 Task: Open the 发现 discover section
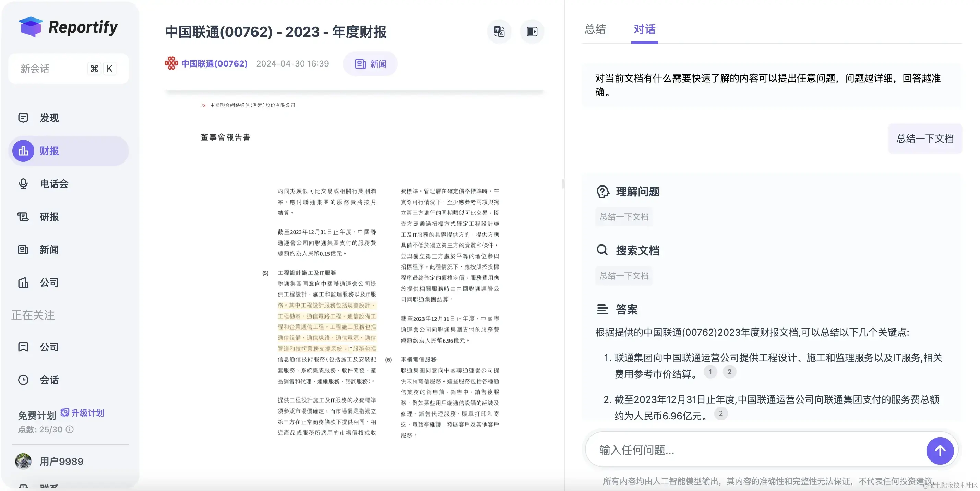pyautogui.click(x=49, y=118)
